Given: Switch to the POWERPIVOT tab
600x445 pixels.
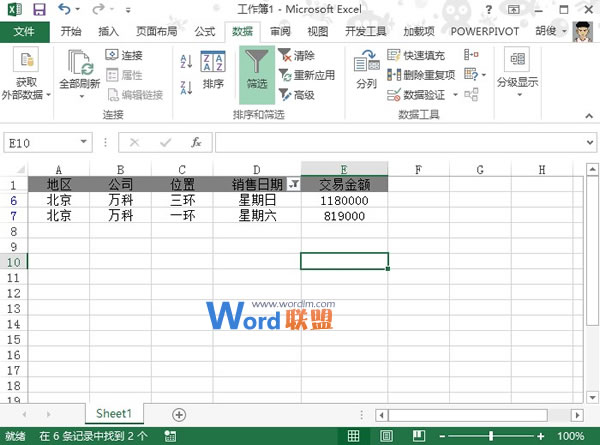Looking at the screenshot, I should (x=484, y=31).
